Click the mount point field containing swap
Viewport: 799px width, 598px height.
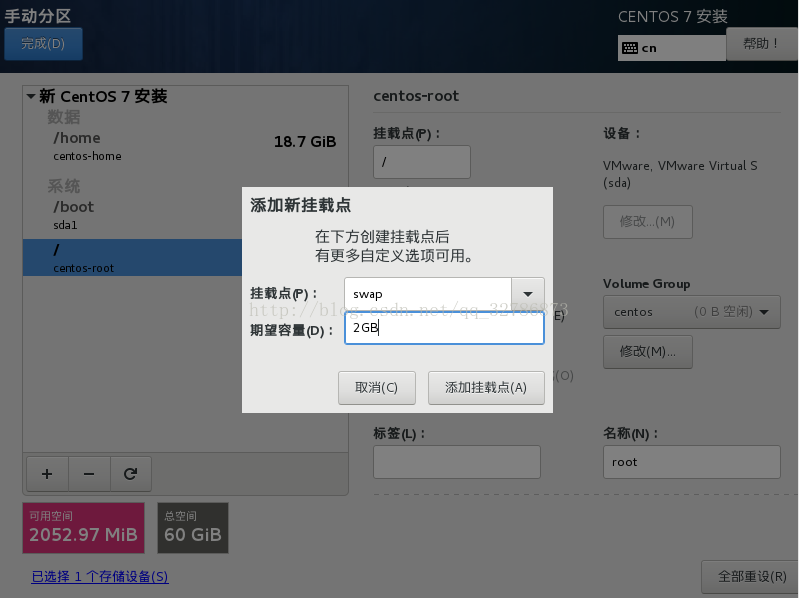pos(428,294)
